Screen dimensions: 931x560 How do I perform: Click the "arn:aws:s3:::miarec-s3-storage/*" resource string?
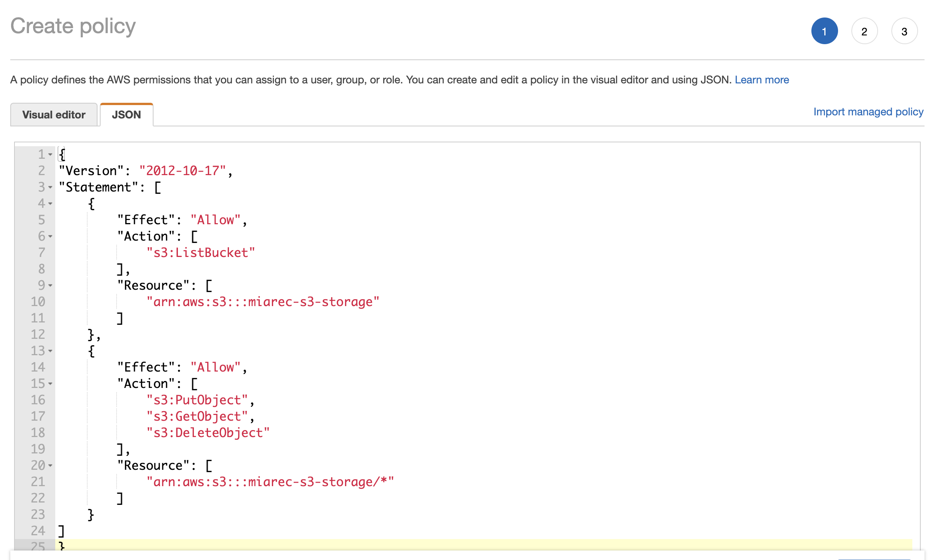270,482
